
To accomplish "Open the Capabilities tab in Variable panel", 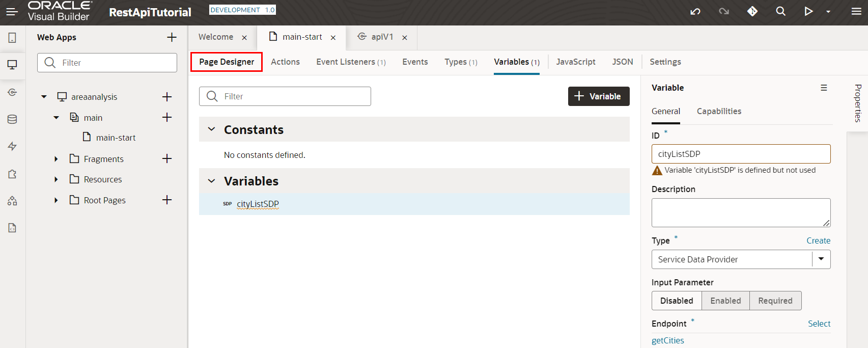I will pos(719,111).
